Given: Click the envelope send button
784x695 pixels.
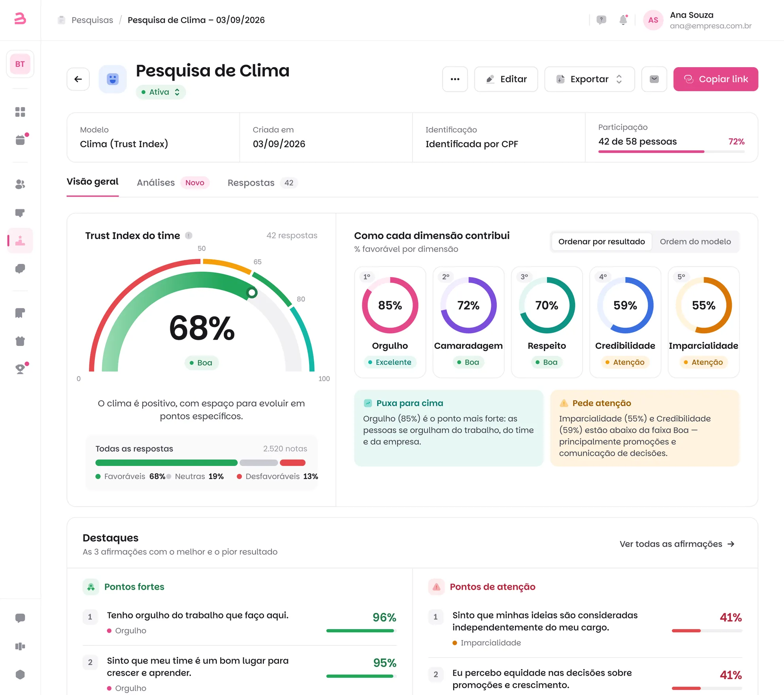Looking at the screenshot, I should click(654, 79).
